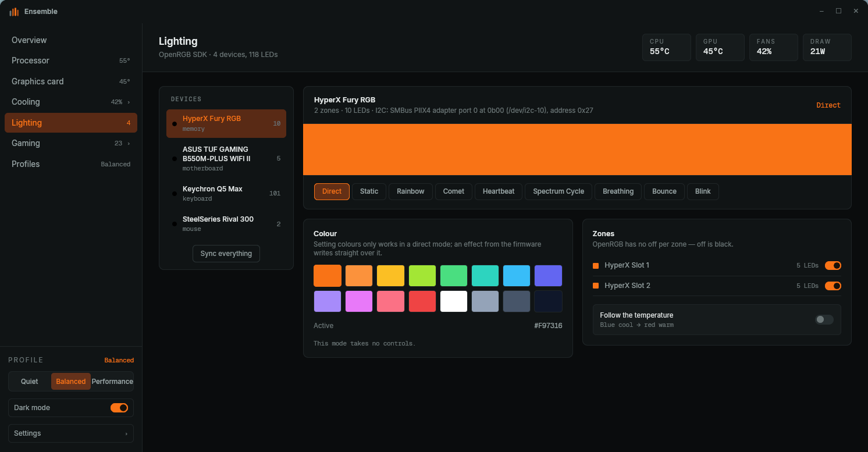Click the status dot beside Keychron Q5 Max
The height and width of the screenshot is (452, 868).
coord(175,193)
